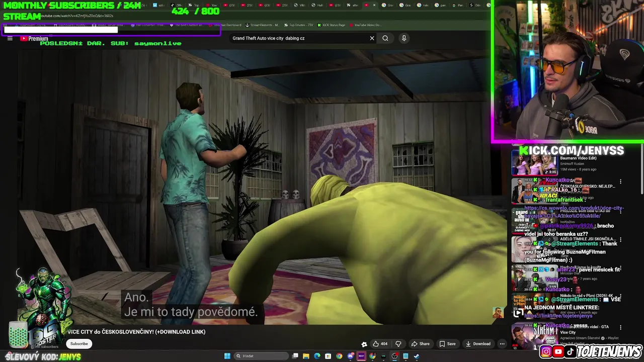Viewport: 644px width, 362px height.
Task: Click the sparkle icon left of likes
Action: [364, 344]
